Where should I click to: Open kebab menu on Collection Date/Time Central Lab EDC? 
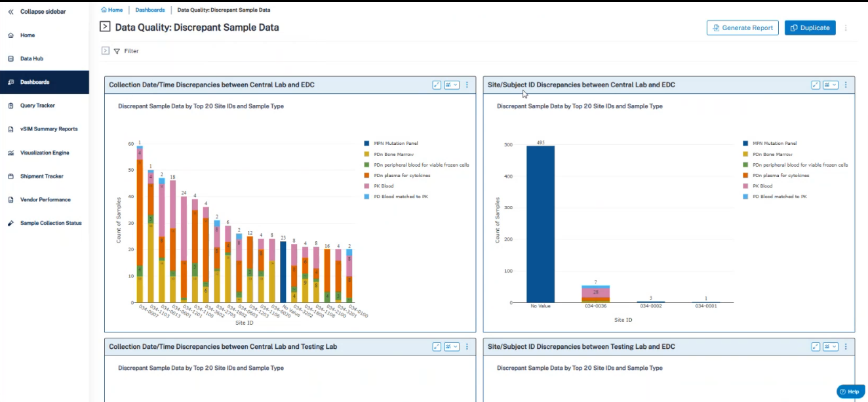tap(467, 85)
